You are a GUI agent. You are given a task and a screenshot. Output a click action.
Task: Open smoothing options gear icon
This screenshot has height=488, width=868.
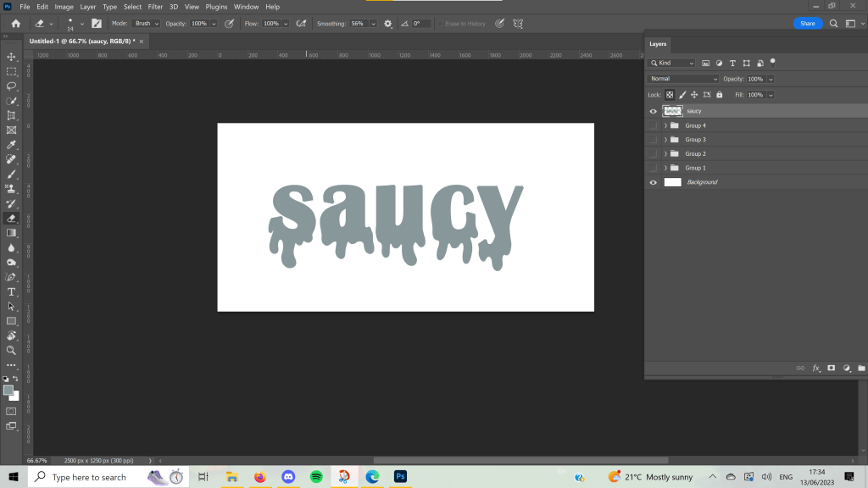388,24
